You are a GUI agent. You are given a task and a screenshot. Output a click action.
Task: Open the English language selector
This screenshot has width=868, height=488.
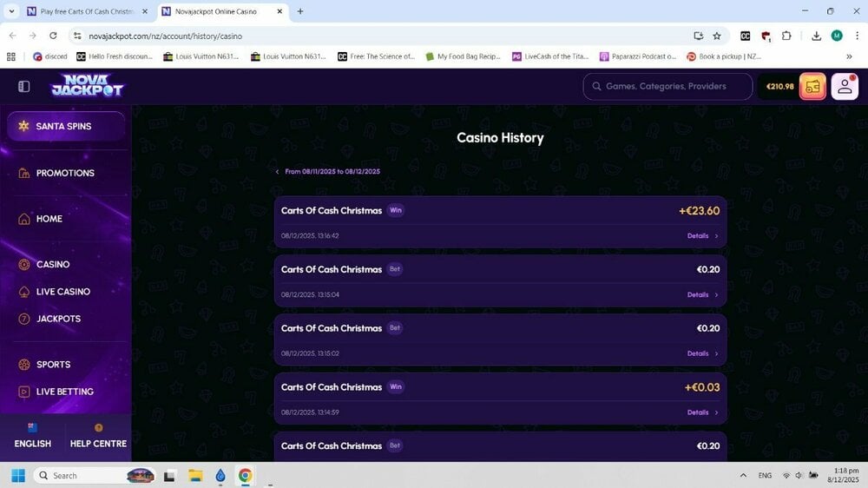(x=33, y=437)
